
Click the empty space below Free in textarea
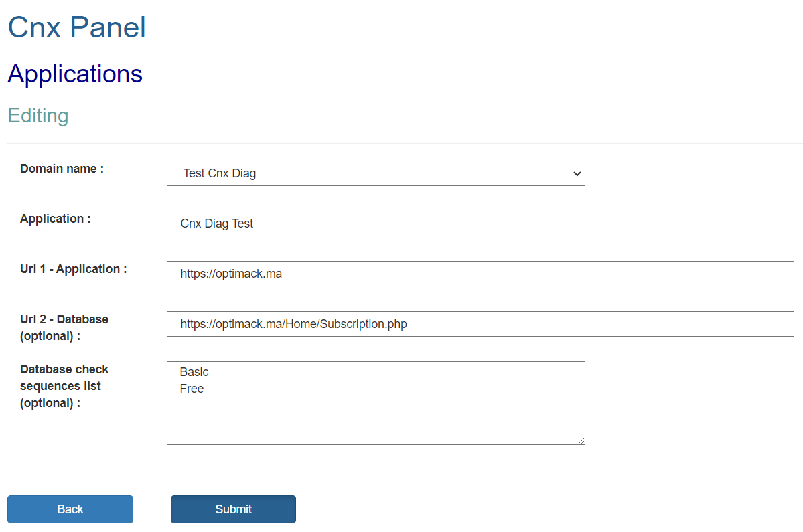click(x=376, y=420)
